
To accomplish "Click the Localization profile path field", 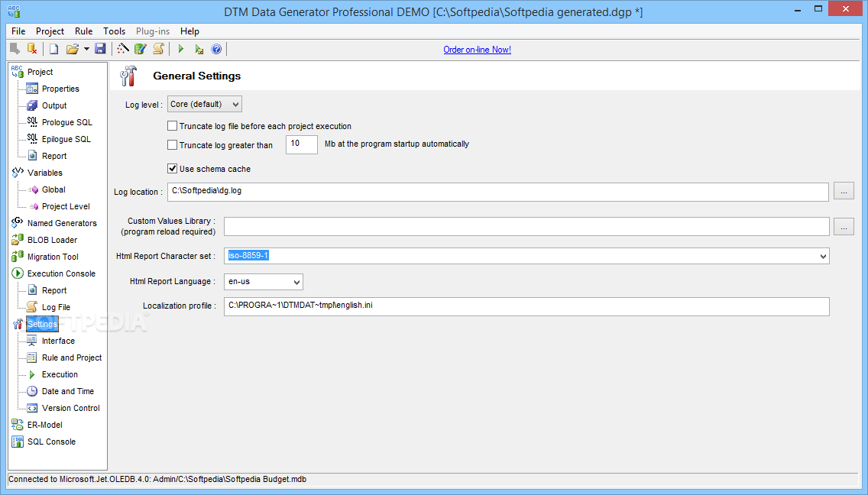I will (x=526, y=306).
